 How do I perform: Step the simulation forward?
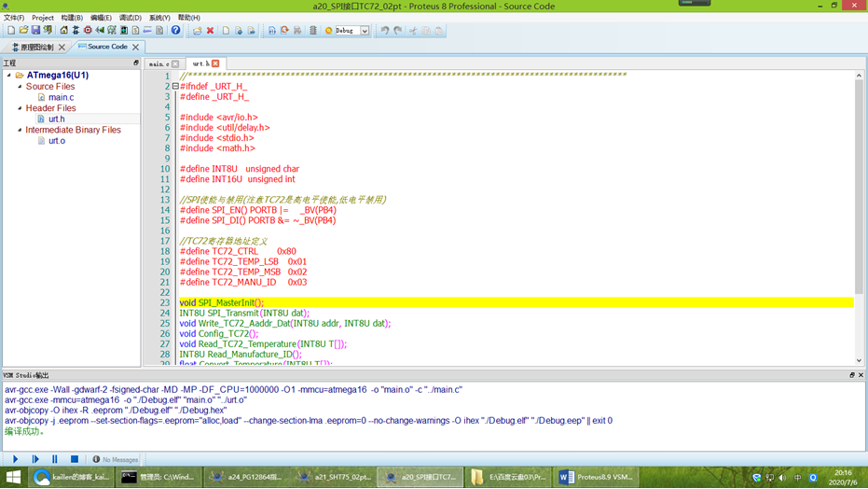[34, 459]
